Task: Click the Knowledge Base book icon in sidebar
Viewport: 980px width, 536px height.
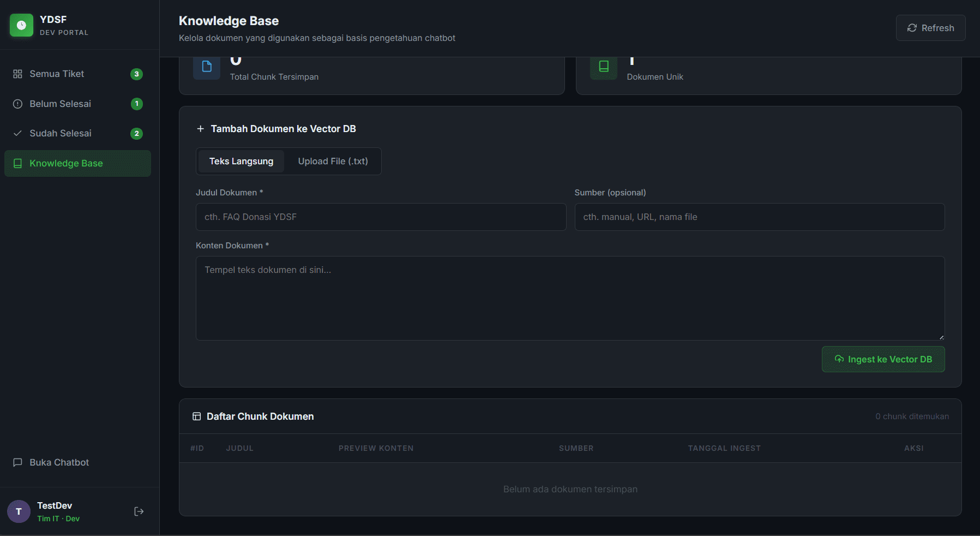Action: click(17, 163)
